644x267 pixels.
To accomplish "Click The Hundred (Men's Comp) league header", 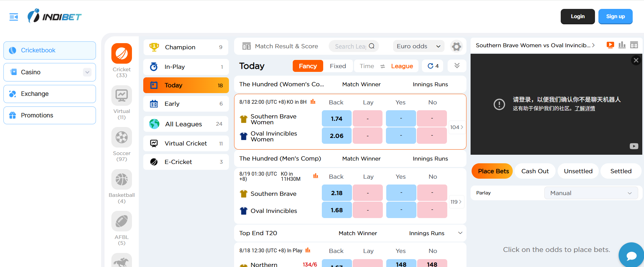I will click(x=280, y=158).
